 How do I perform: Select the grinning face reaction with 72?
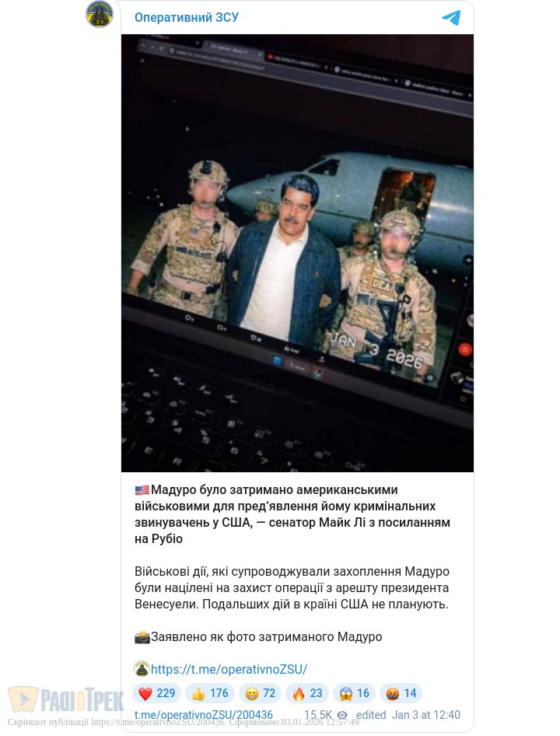coord(260,693)
